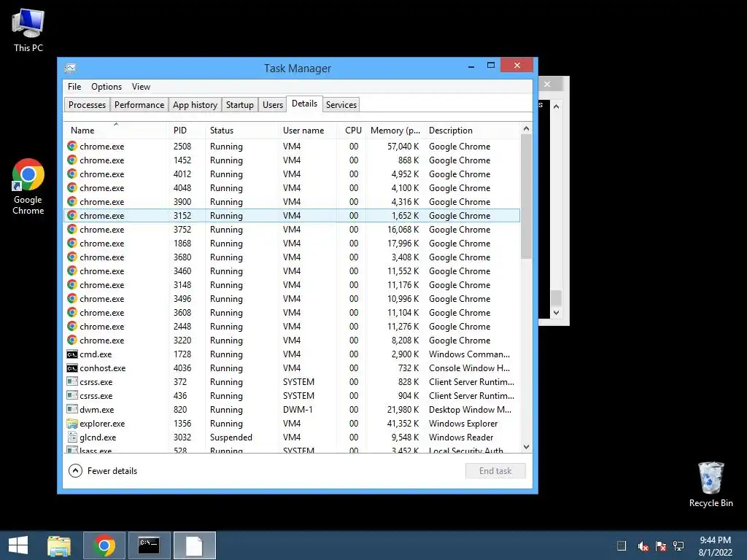Switch to the App history tab

pyautogui.click(x=195, y=105)
